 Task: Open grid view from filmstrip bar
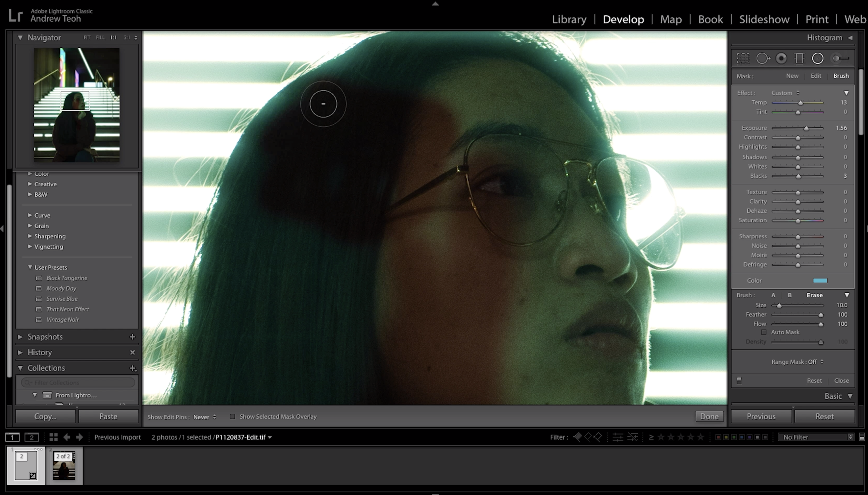point(53,437)
